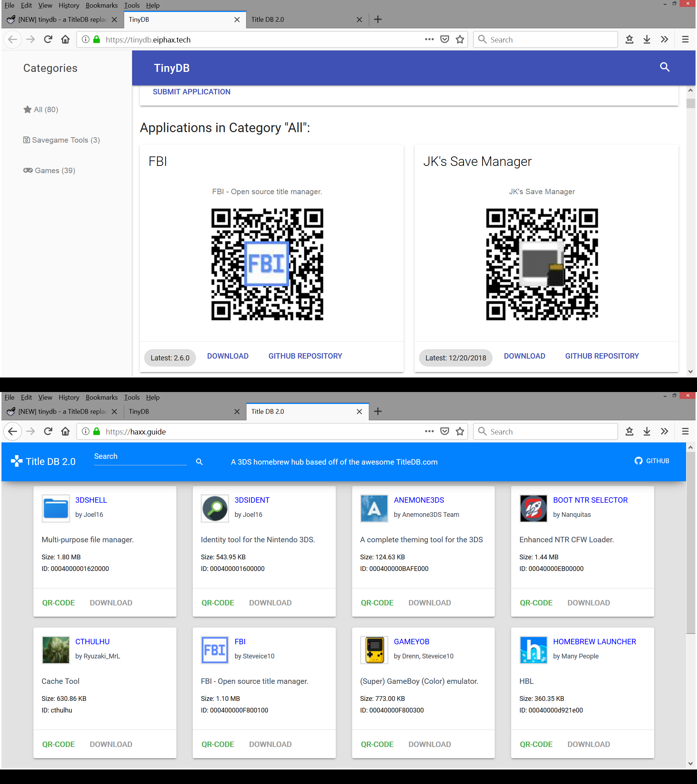The height and width of the screenshot is (784, 697).
Task: Show site info for tinydb.eiphax.tech
Action: [86, 40]
